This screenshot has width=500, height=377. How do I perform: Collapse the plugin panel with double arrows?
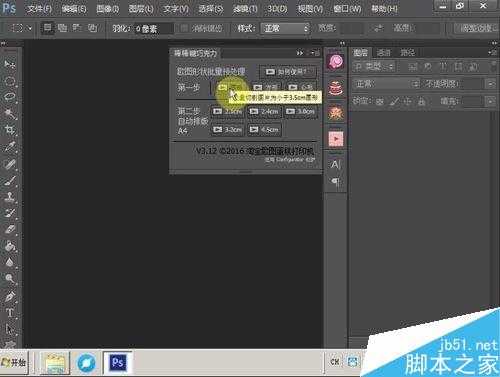300,53
